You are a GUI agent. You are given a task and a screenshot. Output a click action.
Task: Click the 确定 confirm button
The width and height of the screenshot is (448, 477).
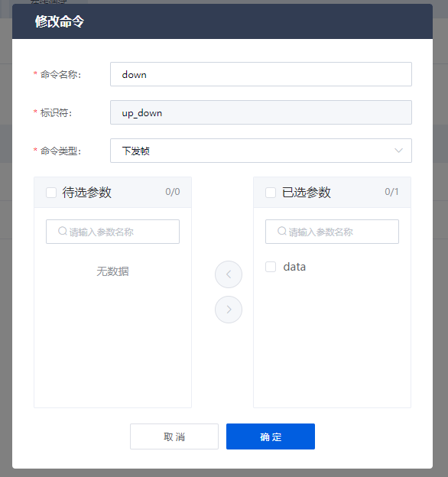point(271,436)
